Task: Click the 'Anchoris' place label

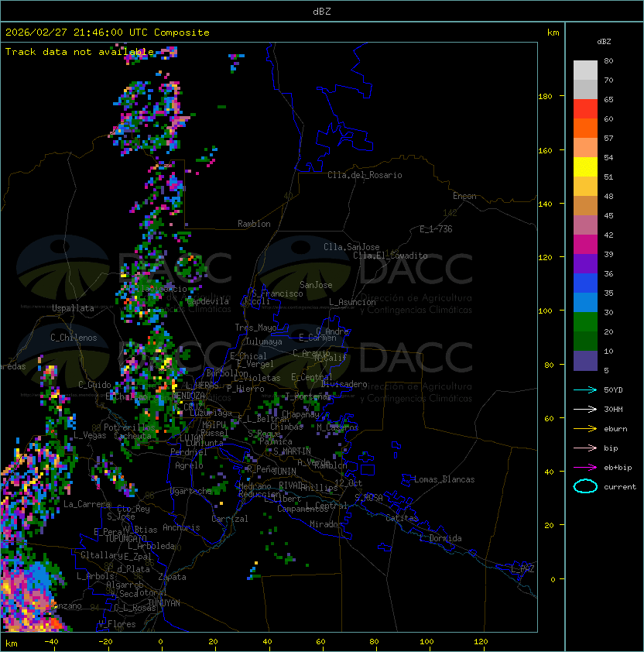Action: pyautogui.click(x=181, y=527)
